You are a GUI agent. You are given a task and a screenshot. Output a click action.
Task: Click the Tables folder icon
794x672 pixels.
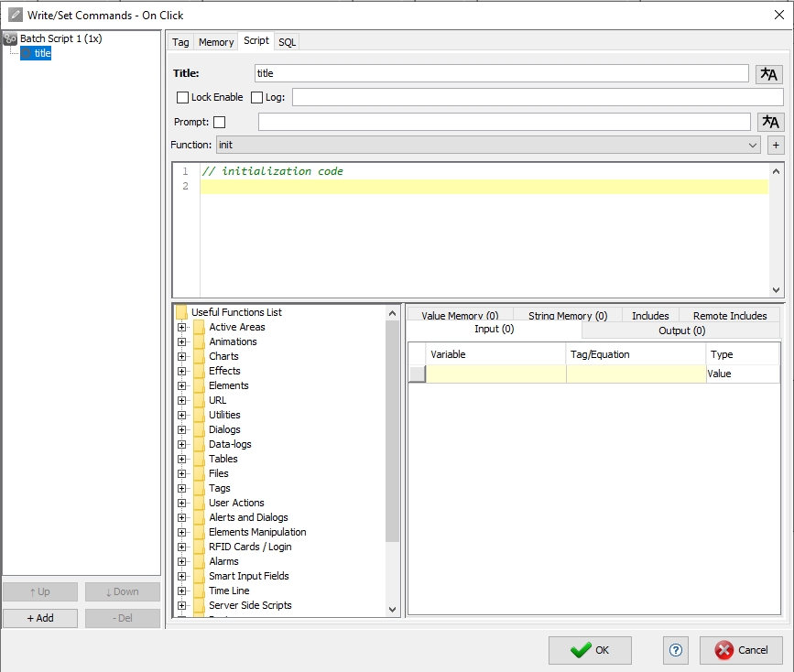[199, 459]
